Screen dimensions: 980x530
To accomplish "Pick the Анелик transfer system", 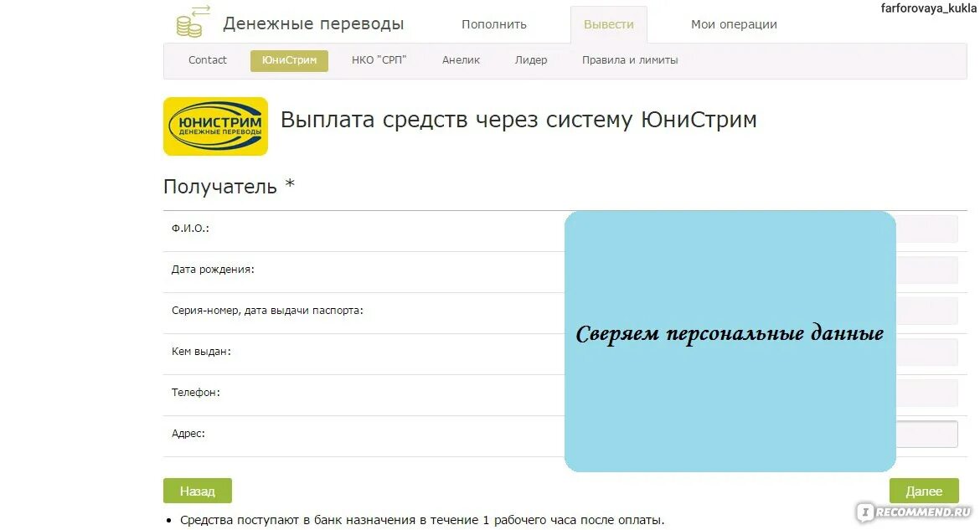I will point(461,60).
